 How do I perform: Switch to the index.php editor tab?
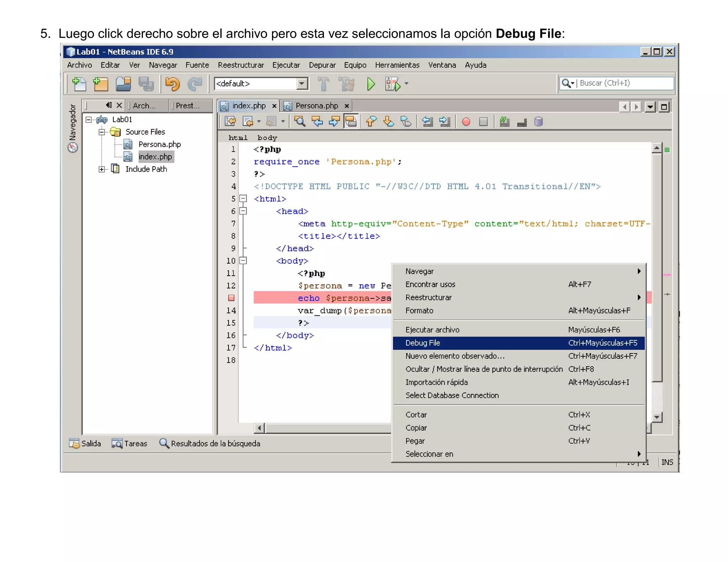pyautogui.click(x=248, y=106)
